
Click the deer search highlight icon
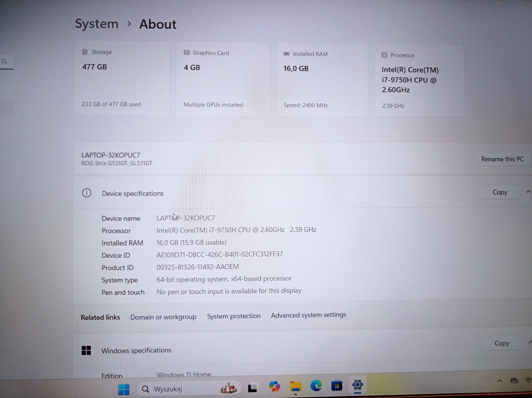point(228,388)
